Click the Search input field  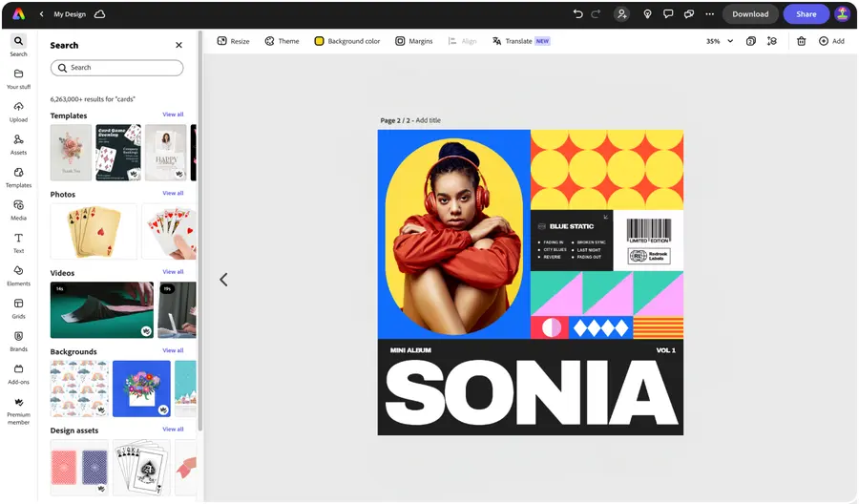(116, 68)
